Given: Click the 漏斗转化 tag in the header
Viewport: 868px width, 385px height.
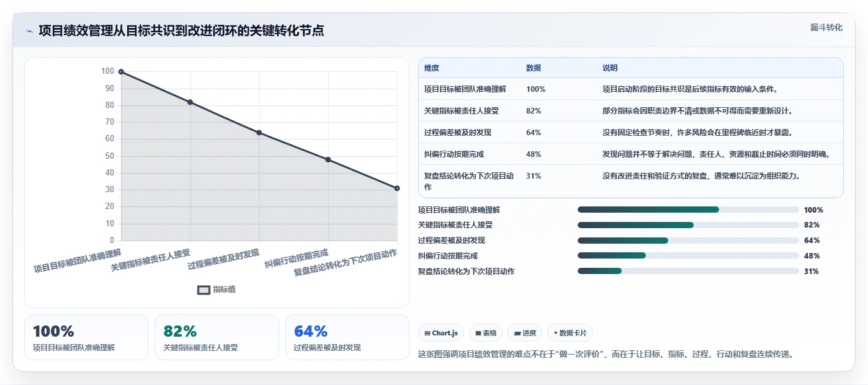Looking at the screenshot, I should coord(826,27).
